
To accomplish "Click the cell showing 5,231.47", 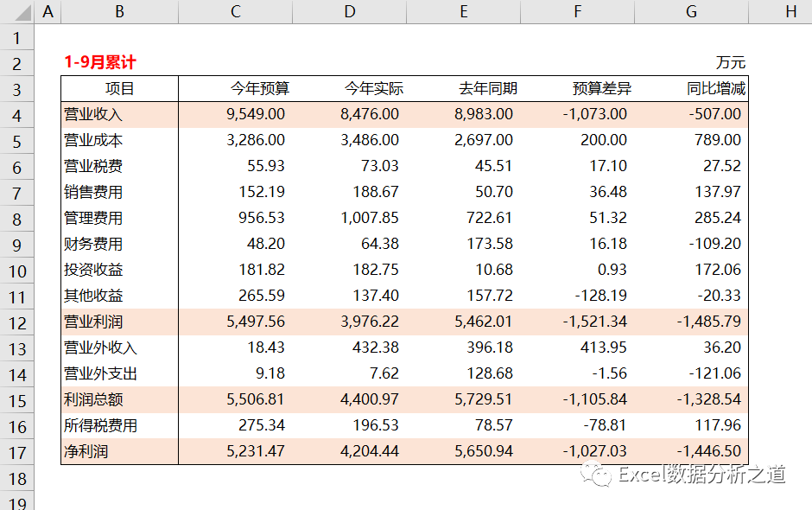I will click(x=236, y=451).
